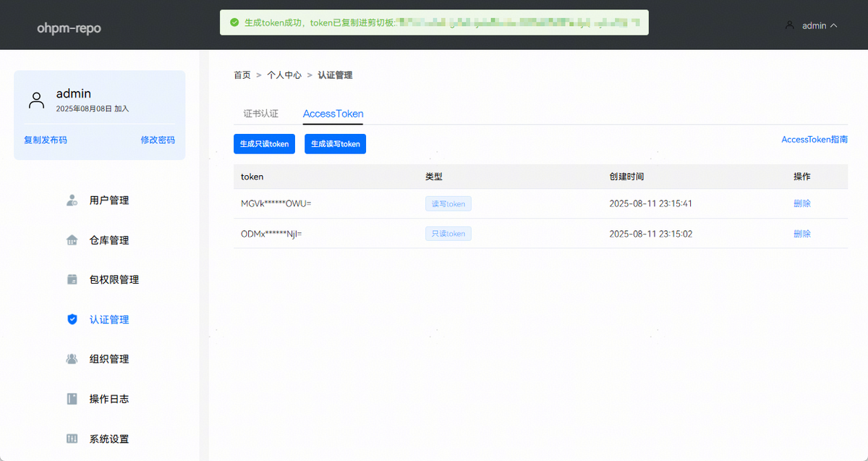Screen dimensions: 868x461
Task: Click the Repository Management (仓库管理) warehouse icon
Action: (72, 240)
